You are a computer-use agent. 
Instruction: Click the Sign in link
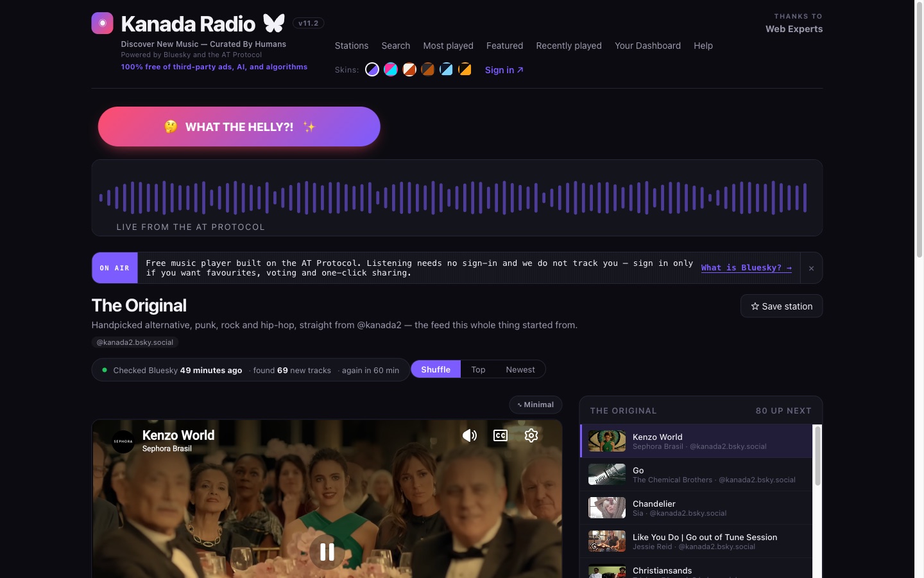point(504,70)
